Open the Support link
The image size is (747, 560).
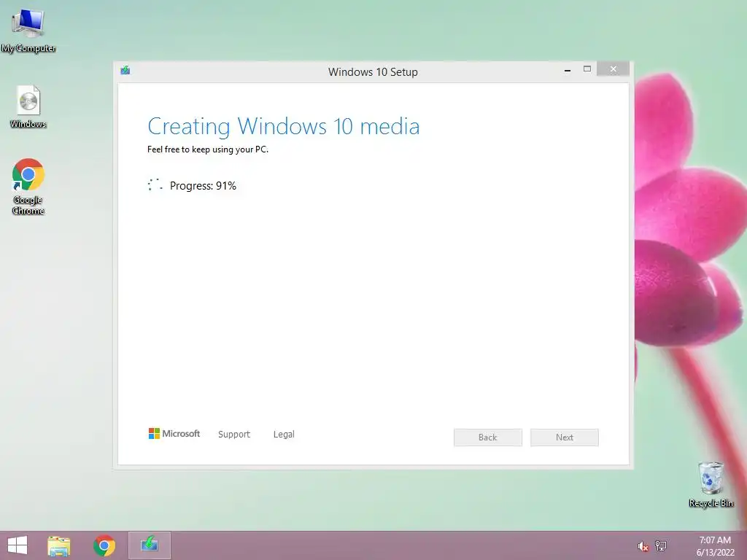click(x=234, y=435)
